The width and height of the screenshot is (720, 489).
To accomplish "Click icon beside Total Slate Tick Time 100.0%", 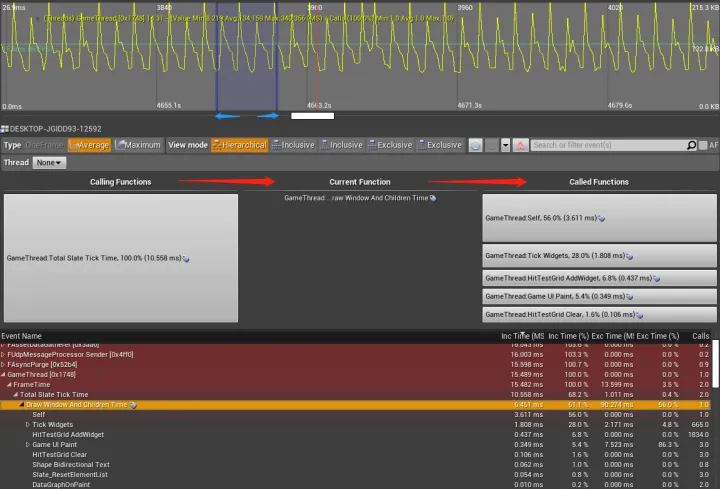I will [186, 259].
